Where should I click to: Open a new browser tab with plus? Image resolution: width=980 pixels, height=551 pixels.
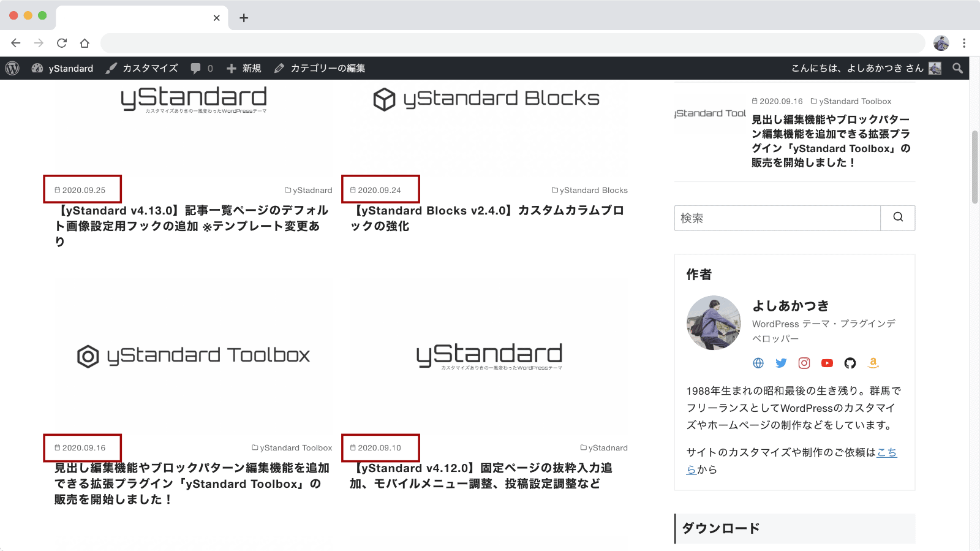click(x=244, y=18)
